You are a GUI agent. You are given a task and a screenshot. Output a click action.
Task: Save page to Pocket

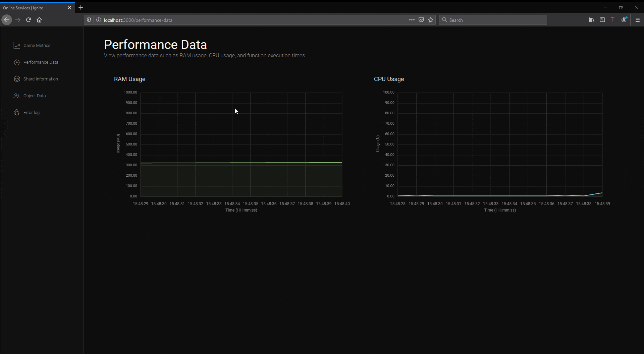coord(421,20)
